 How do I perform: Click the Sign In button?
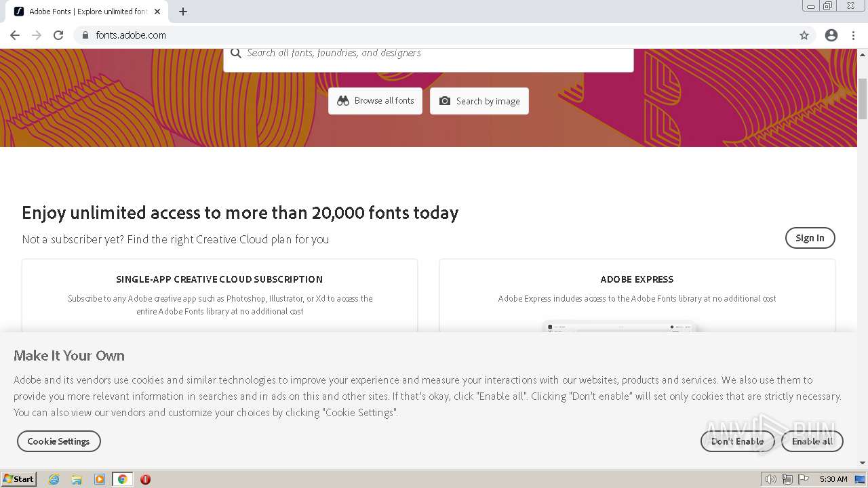pos(810,238)
